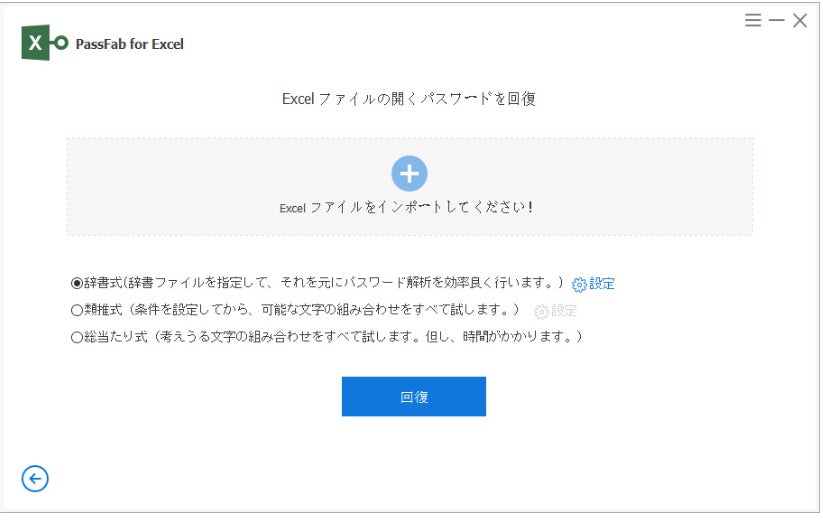Click the 総当たり式 option description text
This screenshot has height=523, width=823.
[333, 337]
